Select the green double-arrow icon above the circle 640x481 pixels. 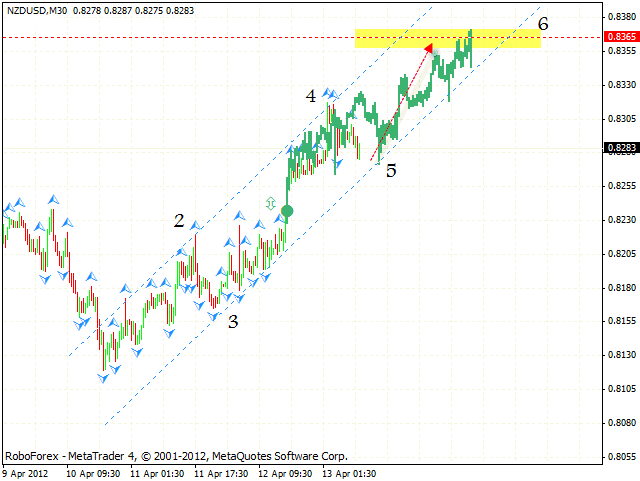[x=270, y=203]
